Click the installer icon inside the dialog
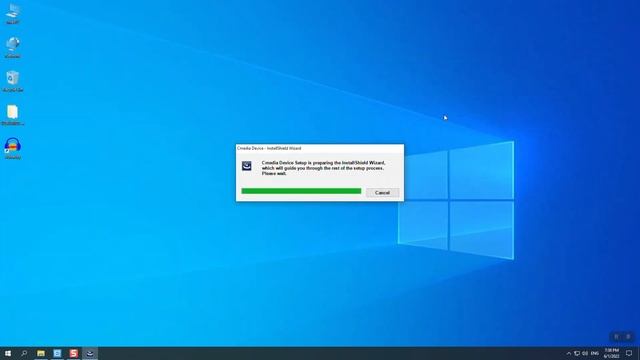Viewport: 640px width, 360px height. (x=247, y=166)
